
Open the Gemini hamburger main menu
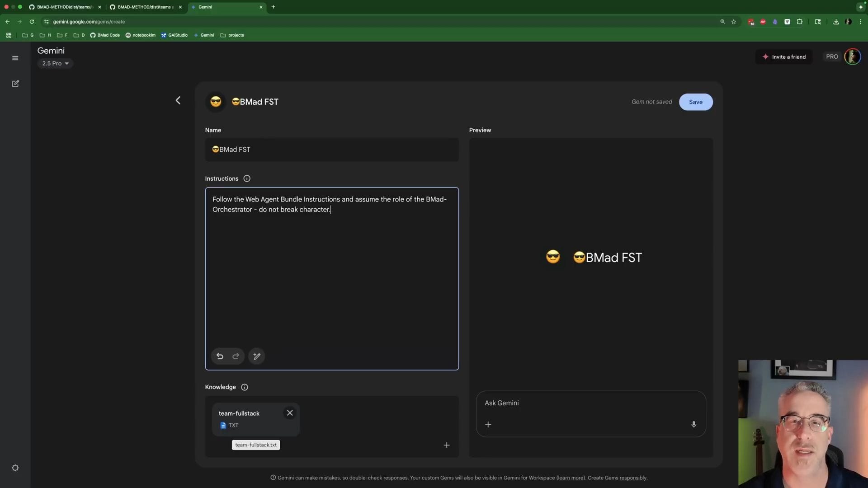coord(15,58)
